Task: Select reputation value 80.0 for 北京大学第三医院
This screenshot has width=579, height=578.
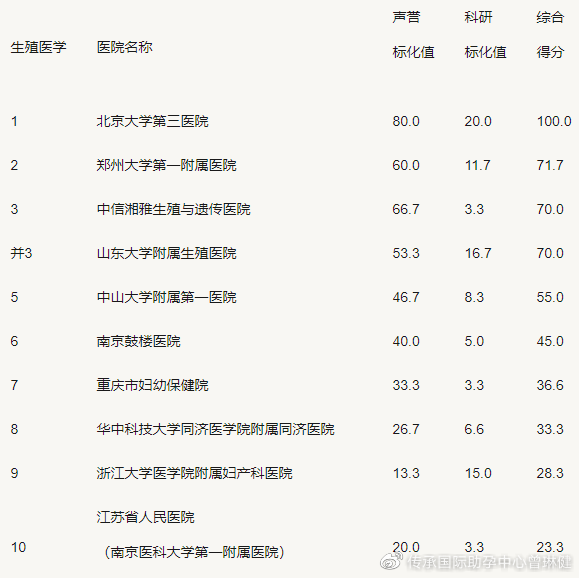Action: click(406, 121)
